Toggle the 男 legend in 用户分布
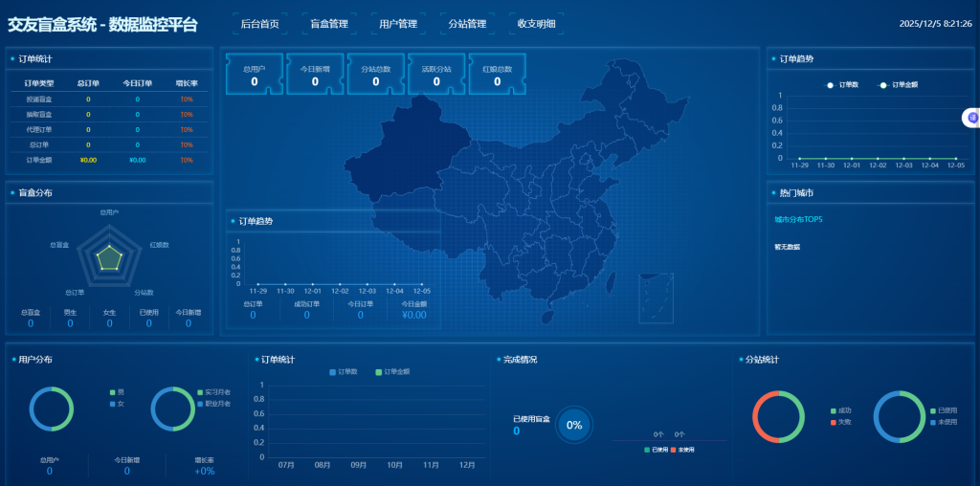 click(x=117, y=392)
